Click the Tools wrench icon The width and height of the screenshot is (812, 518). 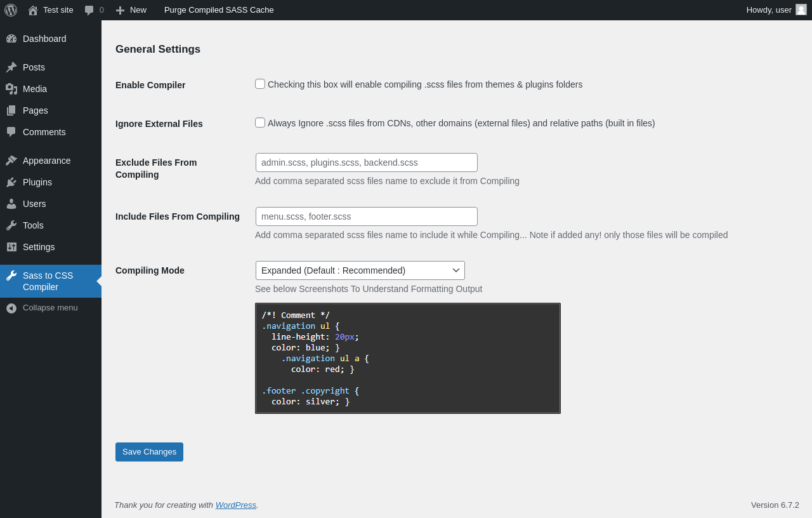pos(11,225)
